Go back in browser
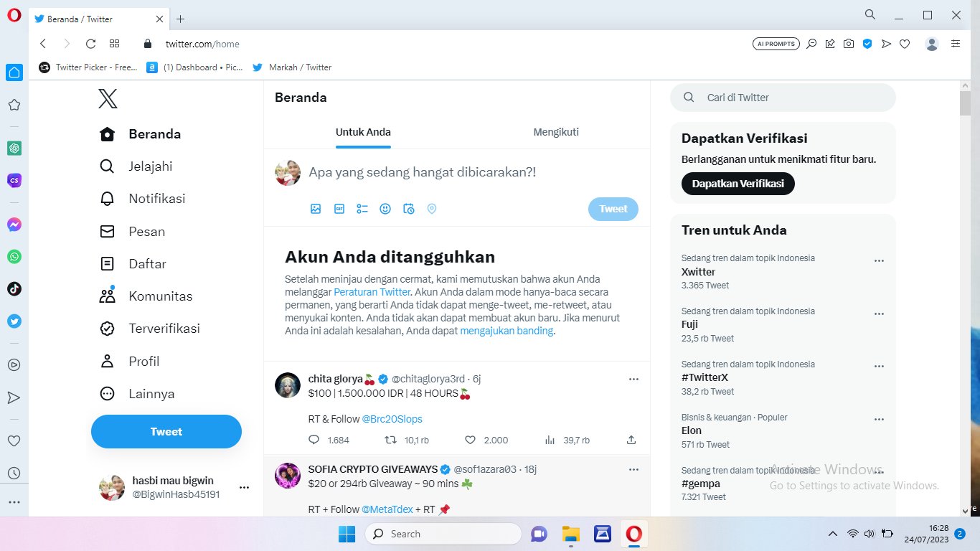This screenshot has width=980, height=551. pos(43,44)
